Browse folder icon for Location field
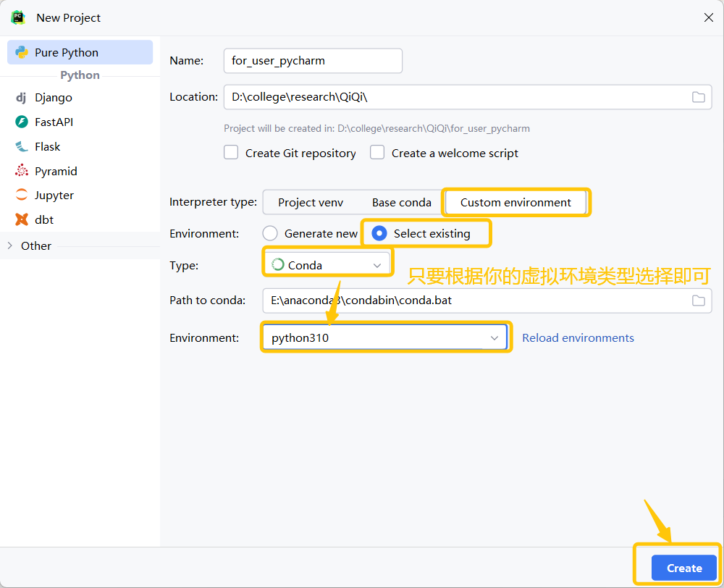This screenshot has height=588, width=724. (698, 97)
